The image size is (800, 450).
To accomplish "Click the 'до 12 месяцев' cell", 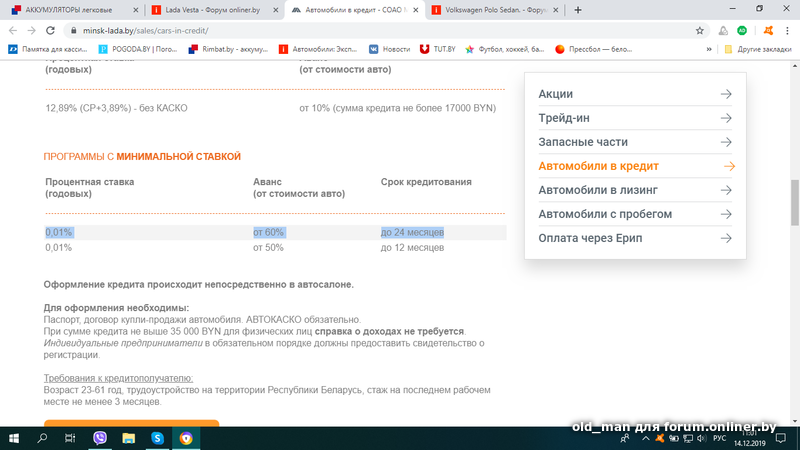I will [412, 247].
